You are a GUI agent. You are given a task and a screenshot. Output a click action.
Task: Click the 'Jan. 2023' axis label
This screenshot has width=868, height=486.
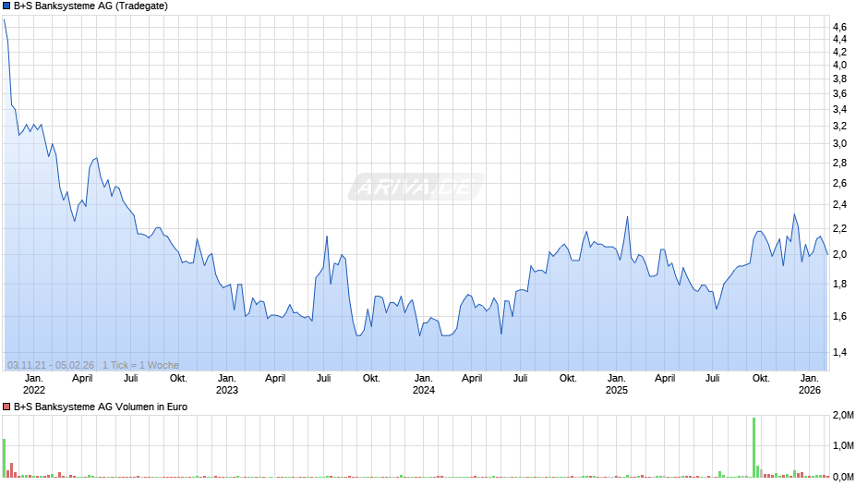(x=227, y=384)
